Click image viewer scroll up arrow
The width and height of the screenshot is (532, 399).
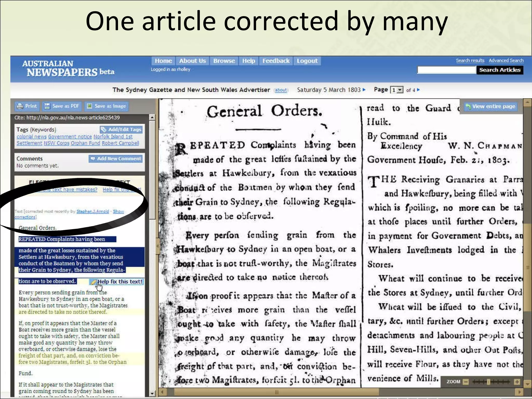pos(527,102)
